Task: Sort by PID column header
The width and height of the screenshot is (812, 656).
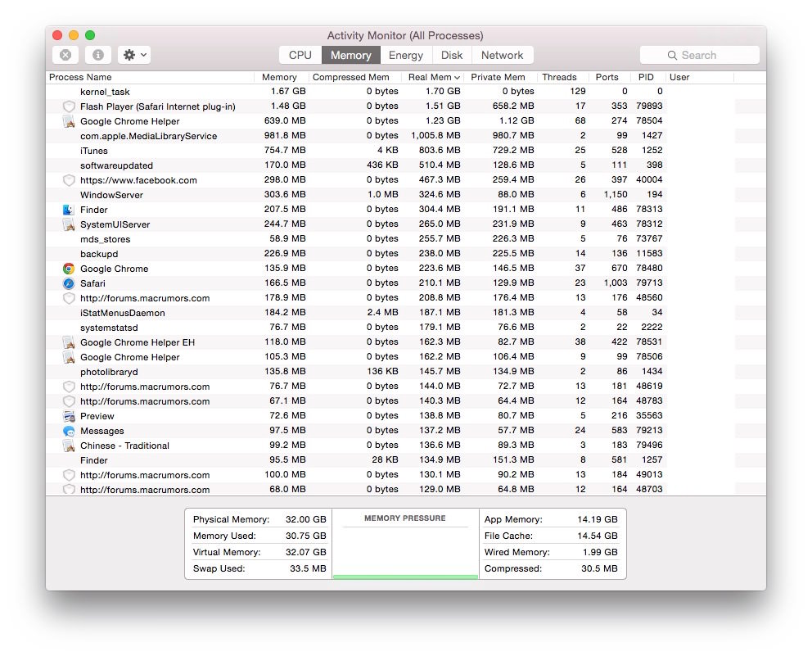Action: (647, 77)
